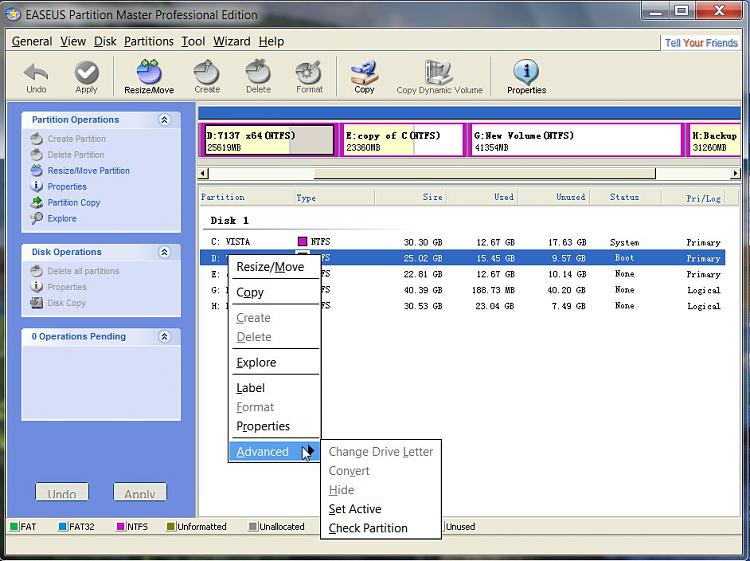Open the Copy Dynamic Volume tool
750x561 pixels.
(439, 76)
